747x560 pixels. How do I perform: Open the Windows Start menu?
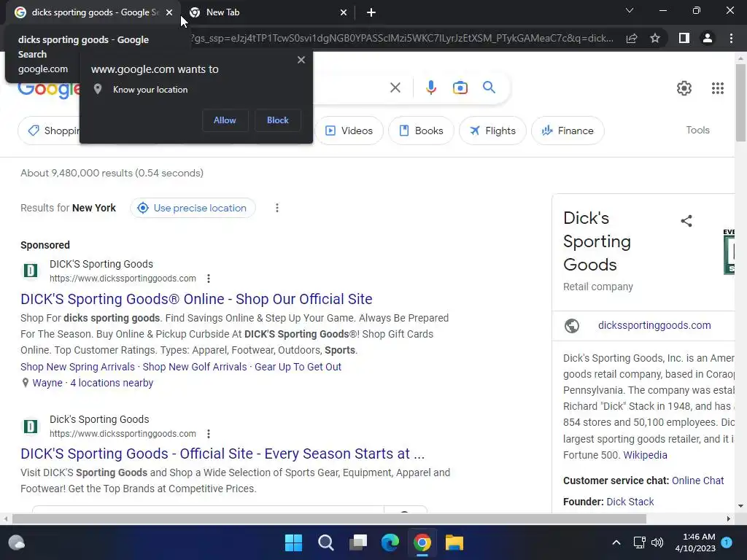click(293, 542)
